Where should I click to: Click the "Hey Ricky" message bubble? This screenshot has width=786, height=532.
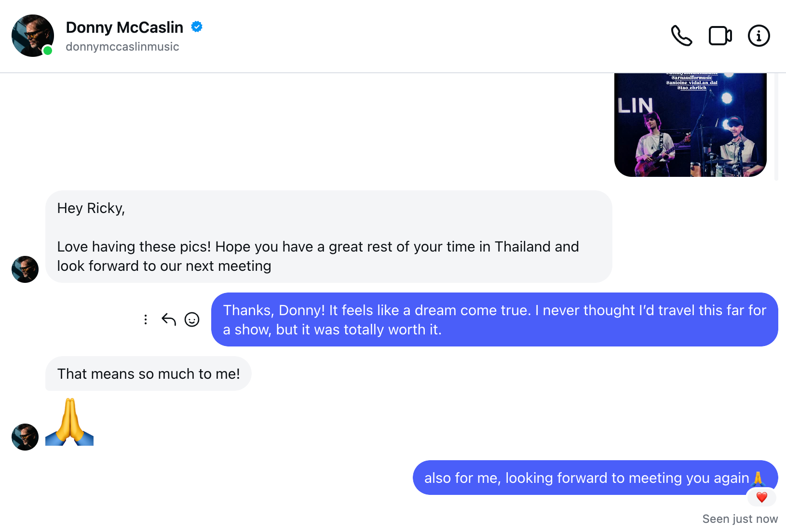tap(328, 237)
